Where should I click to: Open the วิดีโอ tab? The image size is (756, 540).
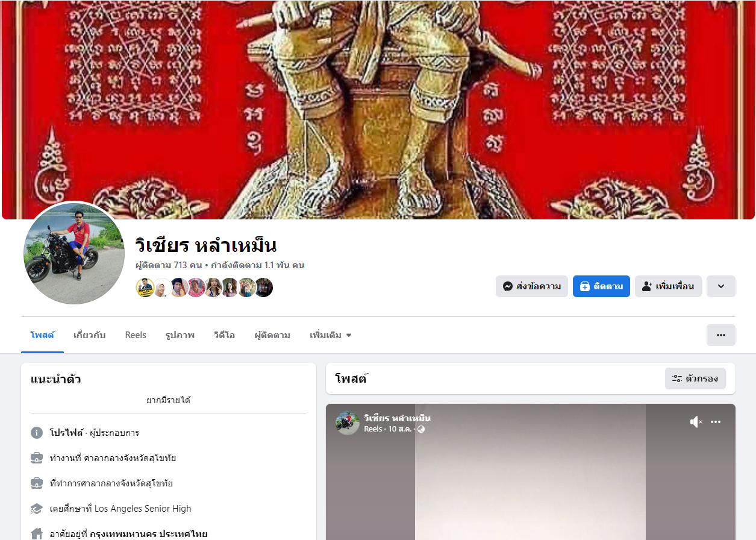coord(224,335)
